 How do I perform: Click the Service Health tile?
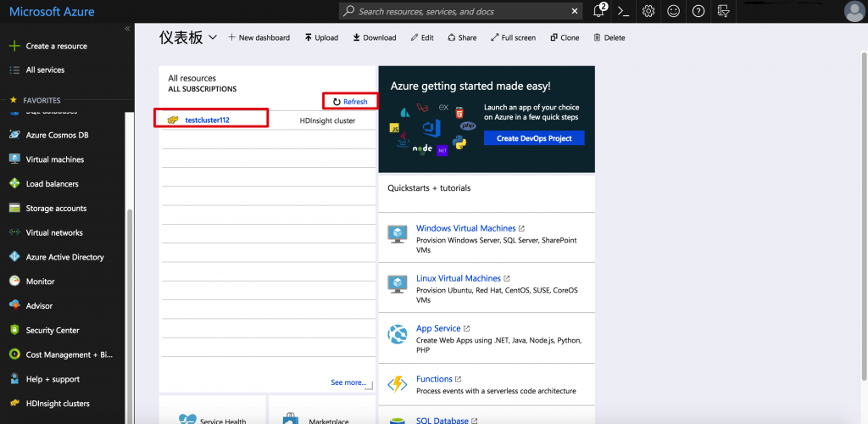point(213,410)
